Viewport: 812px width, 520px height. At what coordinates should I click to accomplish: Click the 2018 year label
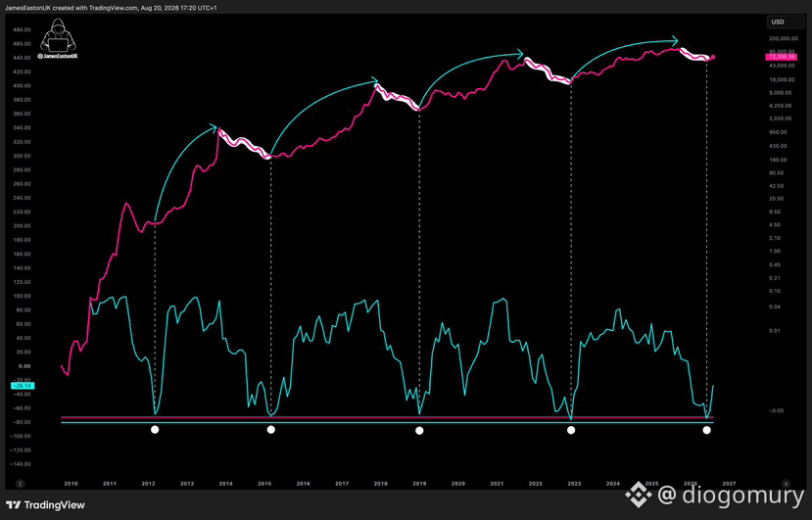point(381,484)
